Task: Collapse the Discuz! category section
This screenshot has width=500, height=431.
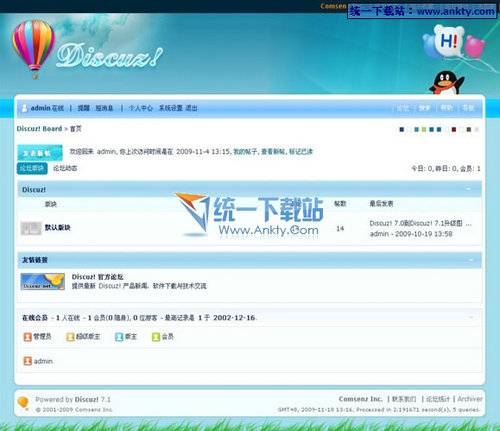Action: (468, 189)
